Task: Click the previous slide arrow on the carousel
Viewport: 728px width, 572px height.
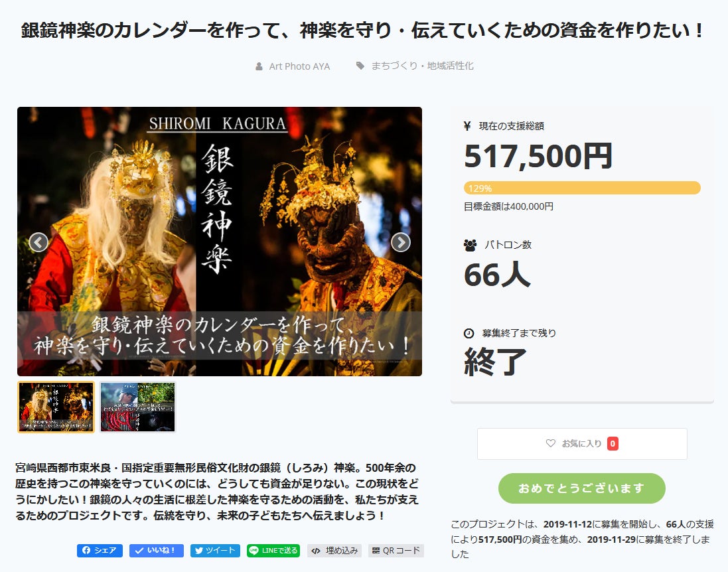Action: (38, 242)
